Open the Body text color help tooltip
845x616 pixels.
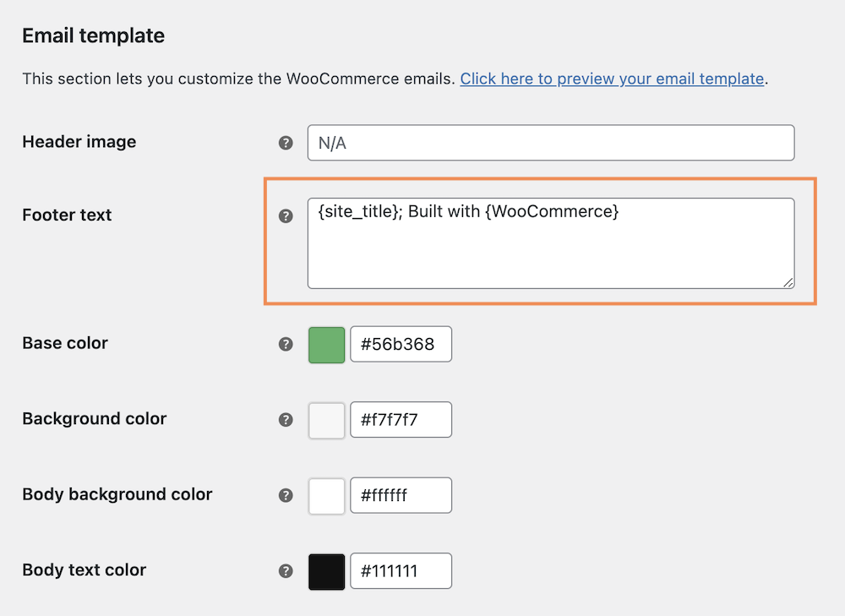click(286, 571)
